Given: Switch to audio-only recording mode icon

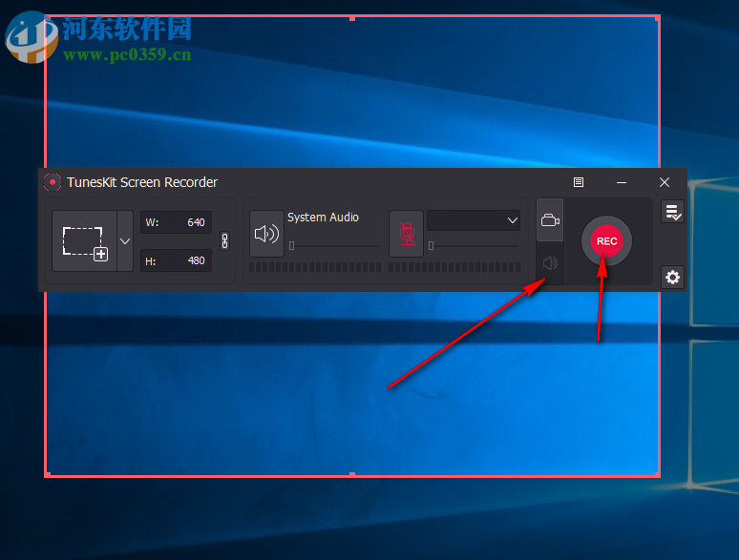Looking at the screenshot, I should tap(550, 262).
